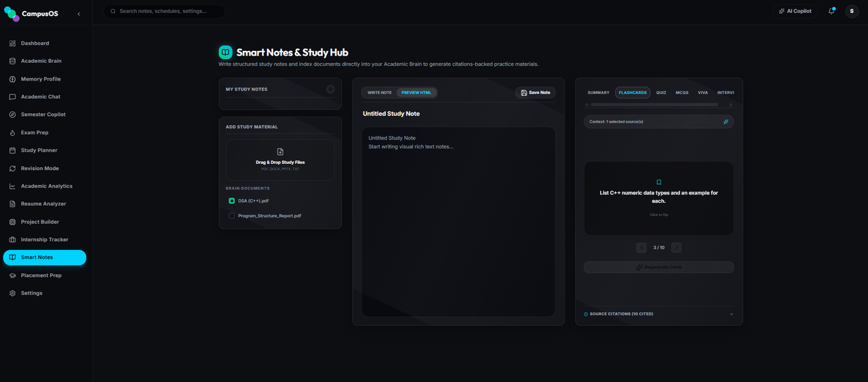The width and height of the screenshot is (868, 382).
Task: Launch AI Copilot
Action: point(795,12)
